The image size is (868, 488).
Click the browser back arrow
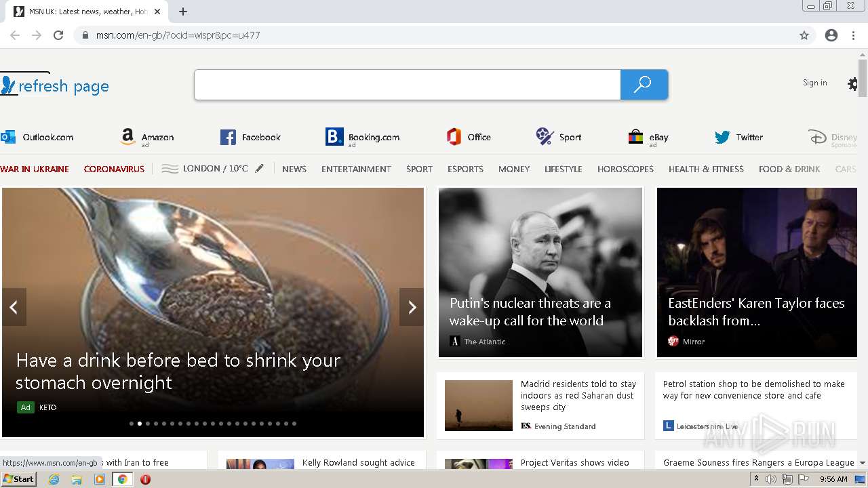15,35
